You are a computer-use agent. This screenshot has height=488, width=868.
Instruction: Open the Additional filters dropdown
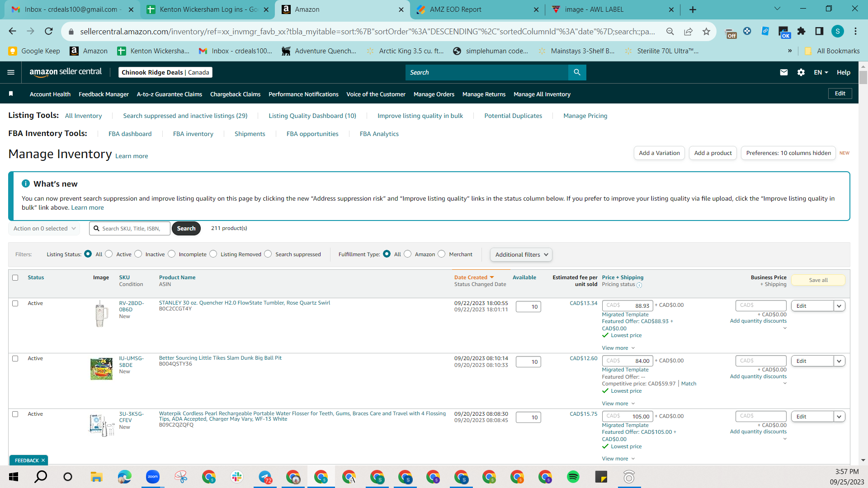(521, 254)
